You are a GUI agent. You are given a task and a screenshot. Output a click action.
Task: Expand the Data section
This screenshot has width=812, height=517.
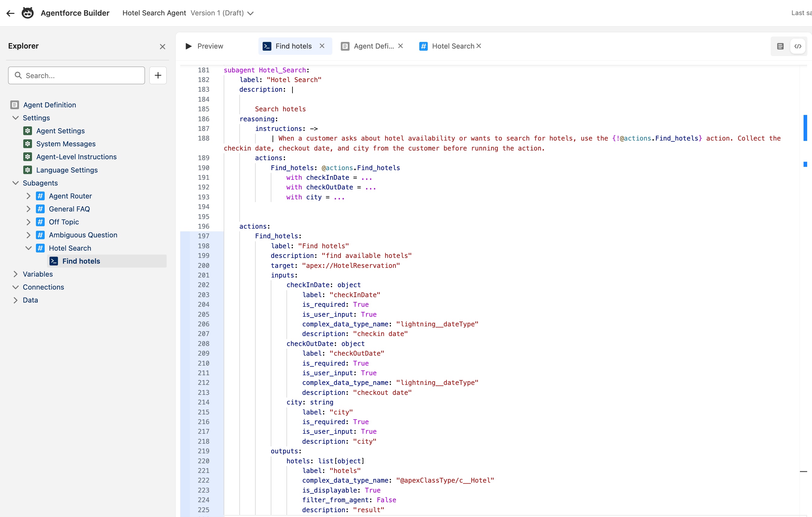coord(15,300)
